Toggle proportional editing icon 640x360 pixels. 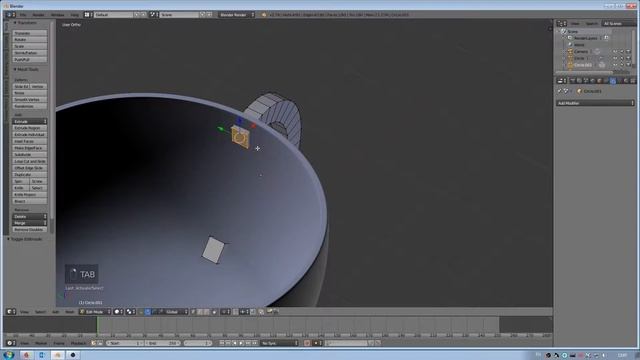point(225,312)
